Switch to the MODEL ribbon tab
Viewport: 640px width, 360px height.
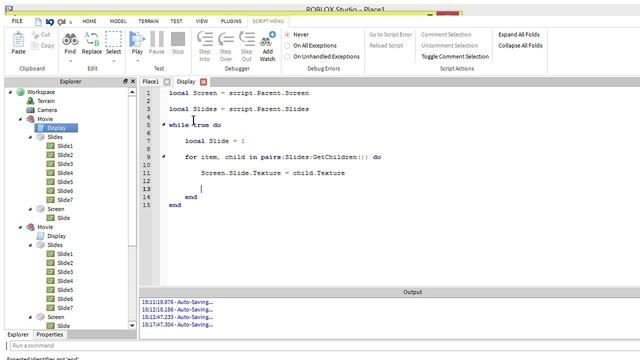118,21
